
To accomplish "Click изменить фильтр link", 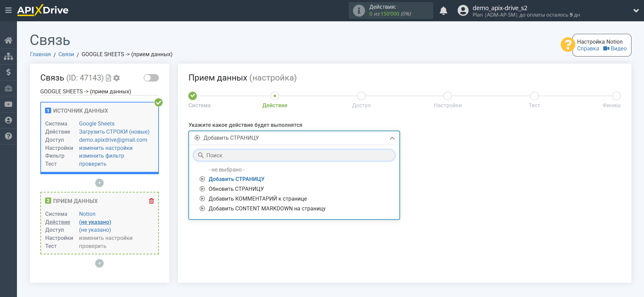I will [102, 156].
